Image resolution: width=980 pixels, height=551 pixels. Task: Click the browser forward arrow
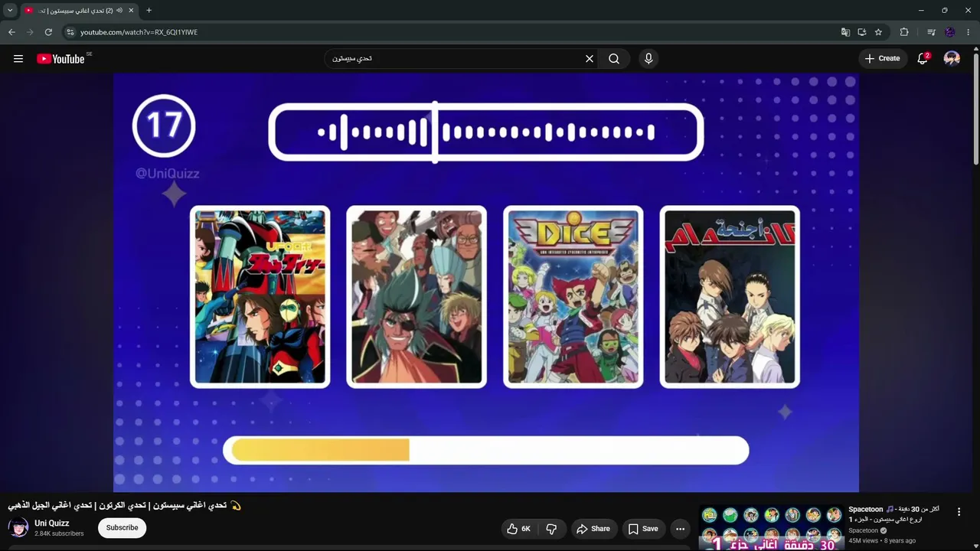pyautogui.click(x=30, y=32)
